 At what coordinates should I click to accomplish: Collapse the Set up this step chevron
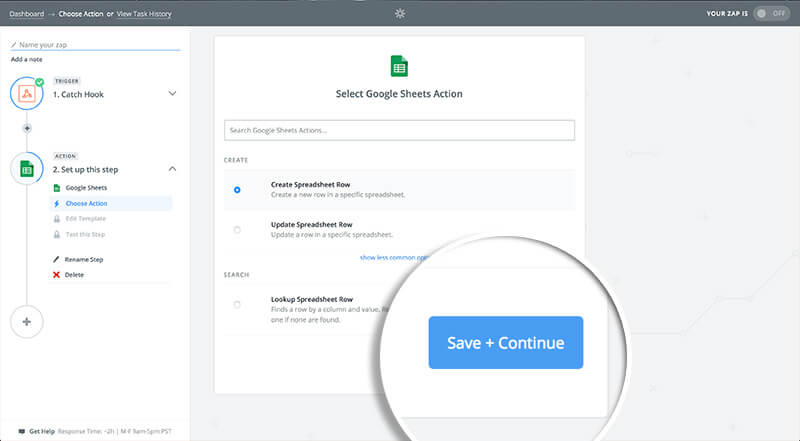(x=172, y=168)
